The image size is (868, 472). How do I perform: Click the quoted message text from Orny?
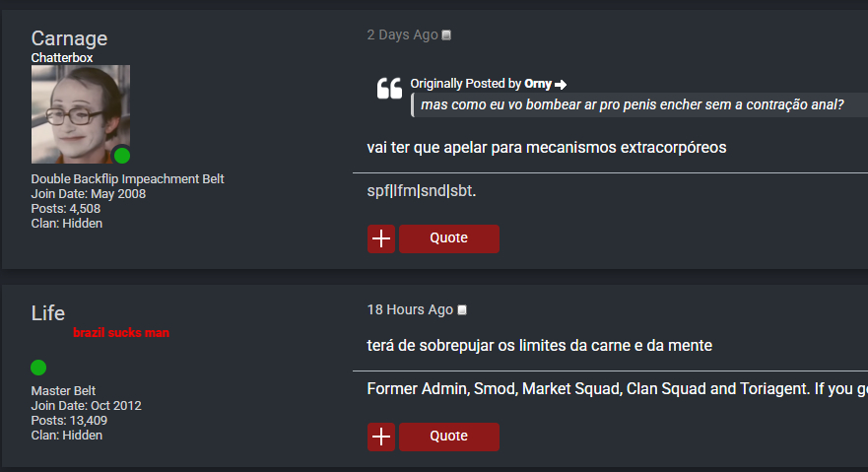pos(632,104)
